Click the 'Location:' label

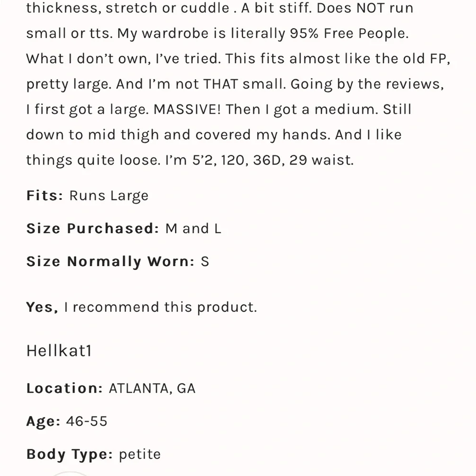point(65,388)
